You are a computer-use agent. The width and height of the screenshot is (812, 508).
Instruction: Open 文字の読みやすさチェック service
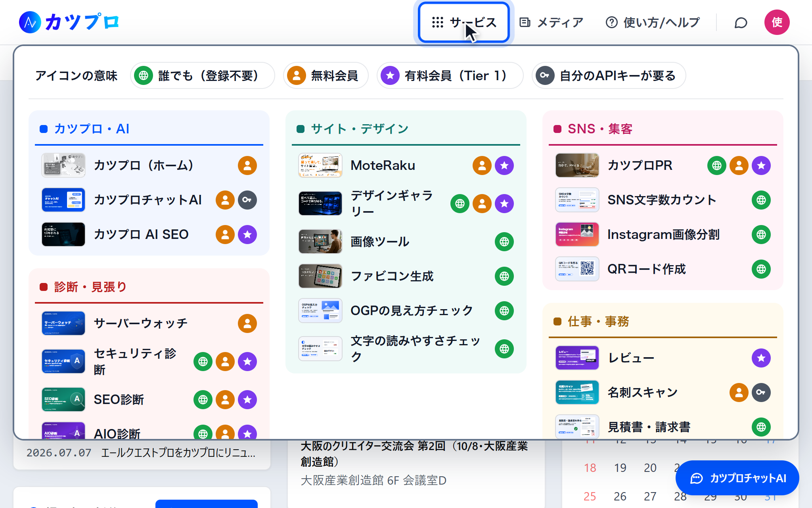pos(406,349)
